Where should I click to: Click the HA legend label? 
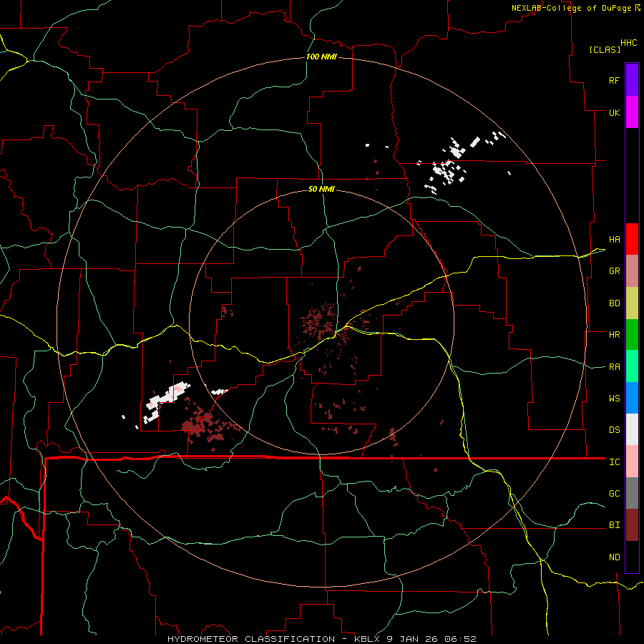614,239
